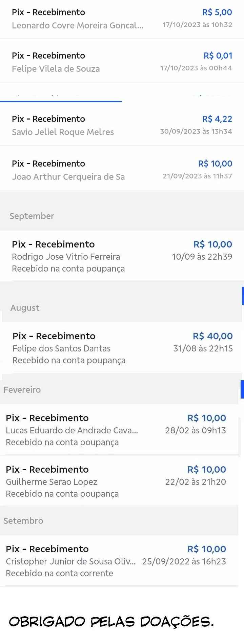
Task: Select the September section header
Action: (32, 216)
